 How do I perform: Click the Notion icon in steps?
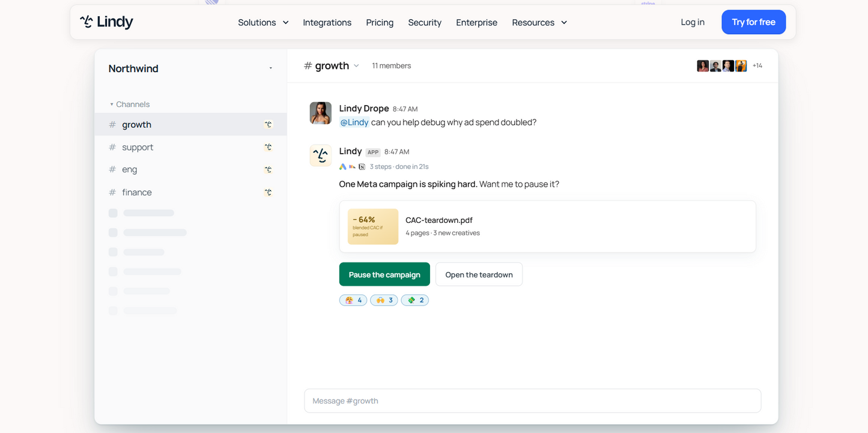click(362, 167)
